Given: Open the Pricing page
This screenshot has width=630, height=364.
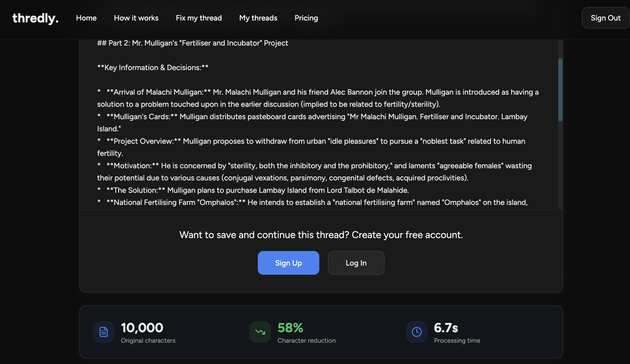Looking at the screenshot, I should (x=306, y=18).
